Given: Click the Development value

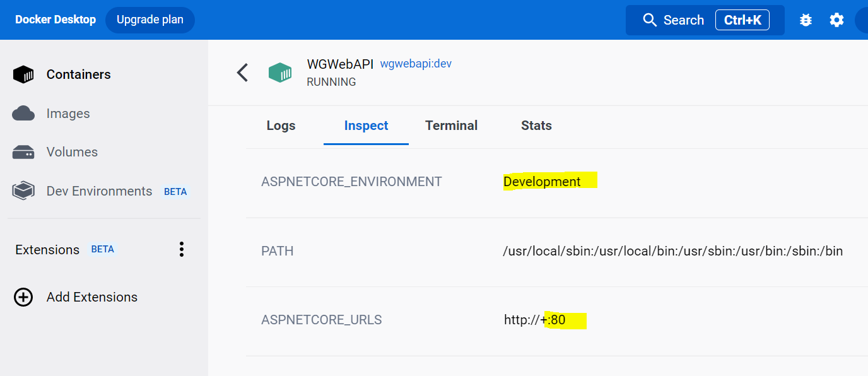Looking at the screenshot, I should click(542, 182).
